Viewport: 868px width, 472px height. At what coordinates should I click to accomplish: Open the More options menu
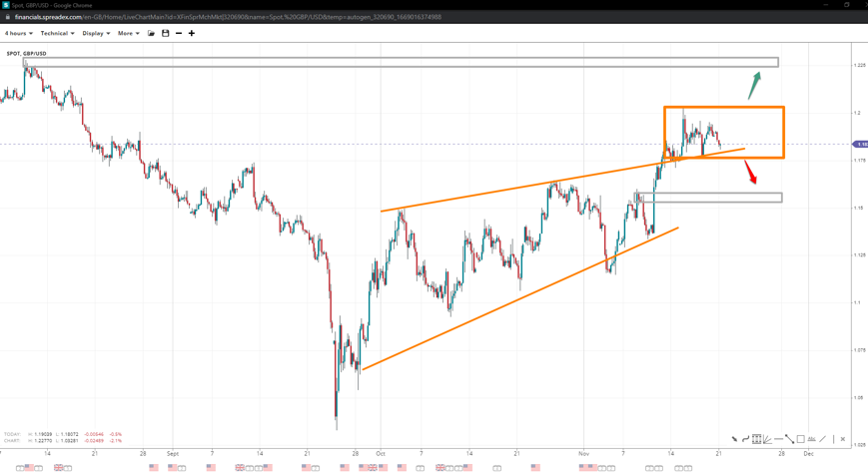(x=128, y=33)
